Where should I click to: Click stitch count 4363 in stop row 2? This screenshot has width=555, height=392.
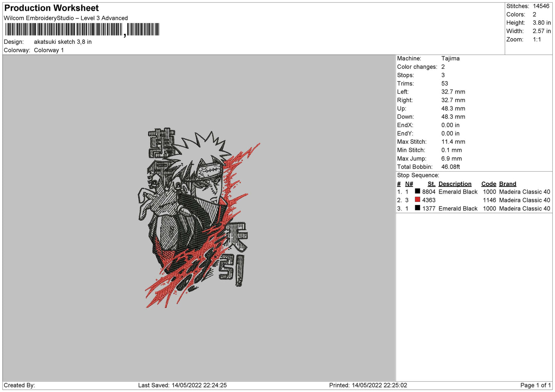click(429, 200)
